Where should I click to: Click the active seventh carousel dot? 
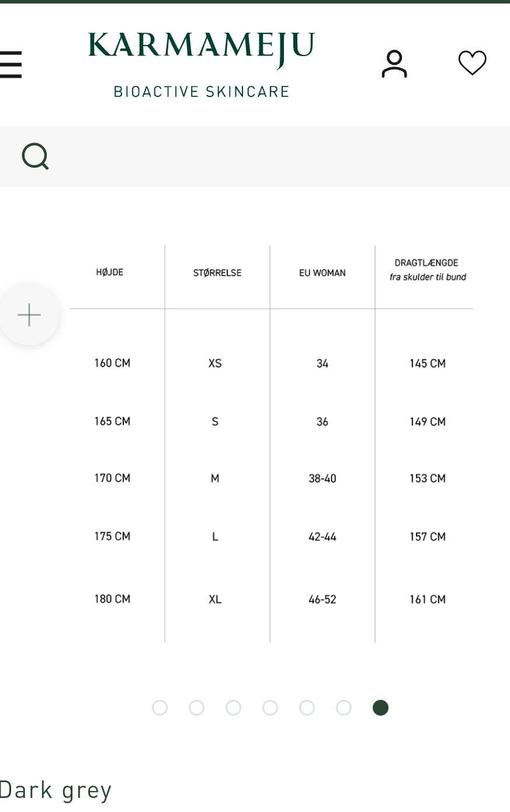(x=380, y=708)
